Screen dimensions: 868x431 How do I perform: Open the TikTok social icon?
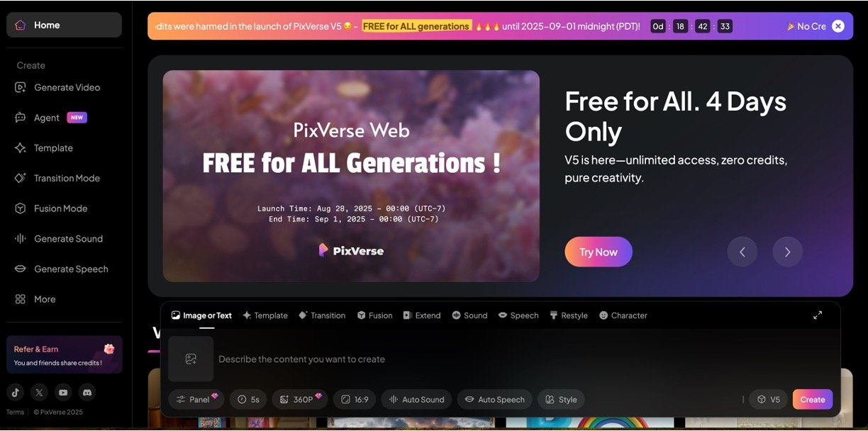click(x=16, y=392)
